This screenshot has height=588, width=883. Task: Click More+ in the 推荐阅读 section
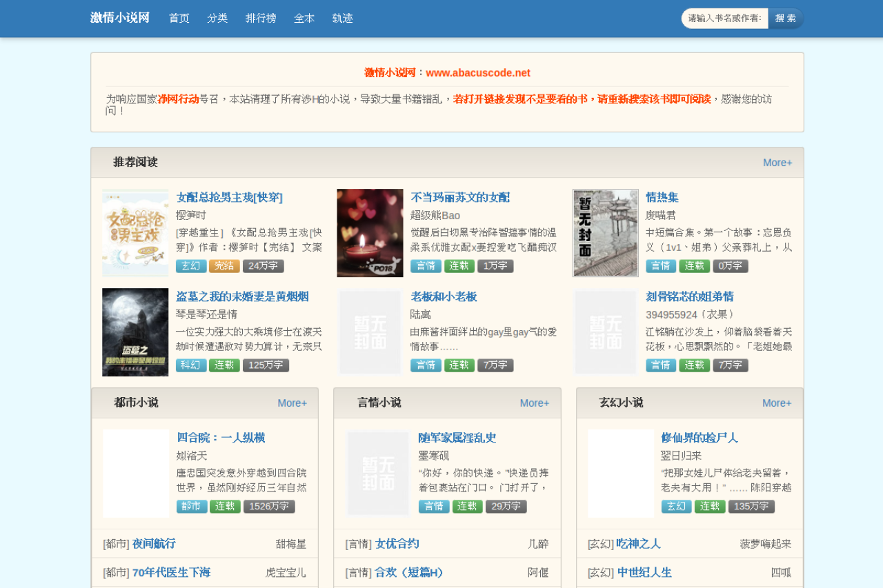point(777,163)
